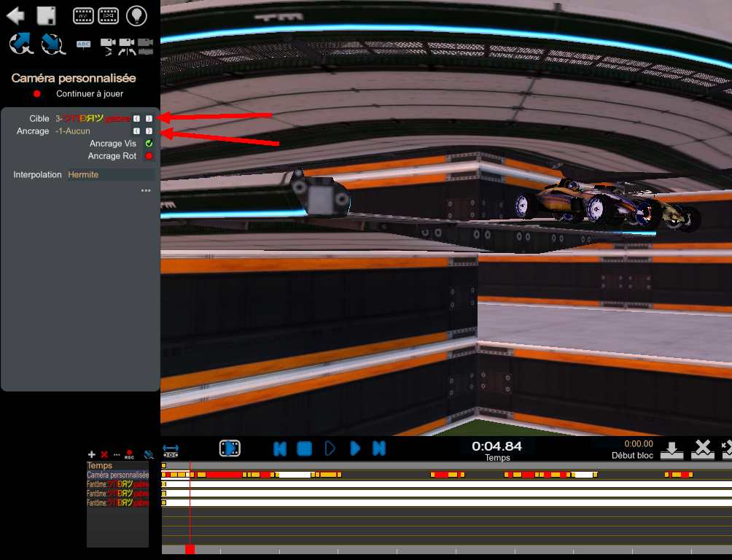Save the clip with the floppy disk icon
The height and width of the screenshot is (560, 732).
tap(46, 15)
